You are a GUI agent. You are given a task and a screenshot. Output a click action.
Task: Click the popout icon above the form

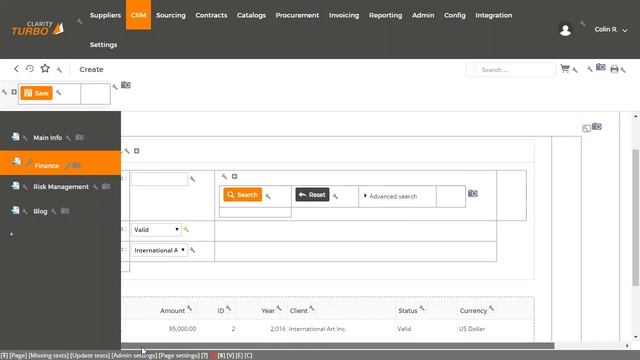click(586, 128)
